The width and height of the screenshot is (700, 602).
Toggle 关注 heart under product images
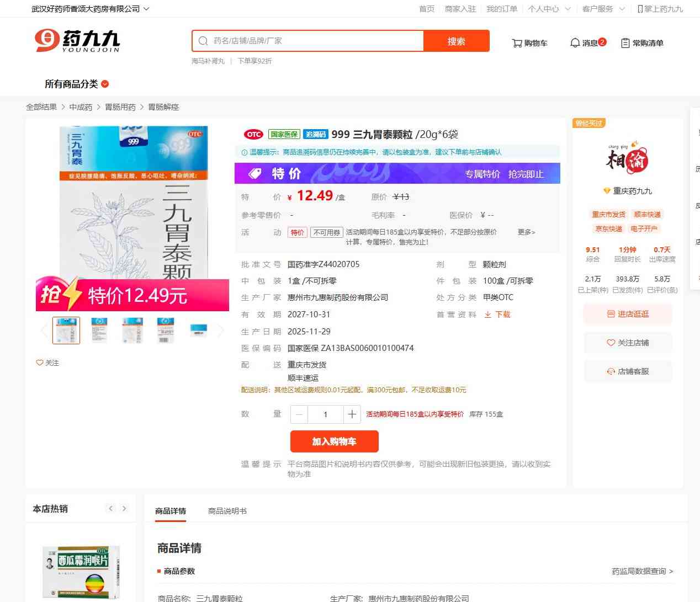[x=47, y=363]
